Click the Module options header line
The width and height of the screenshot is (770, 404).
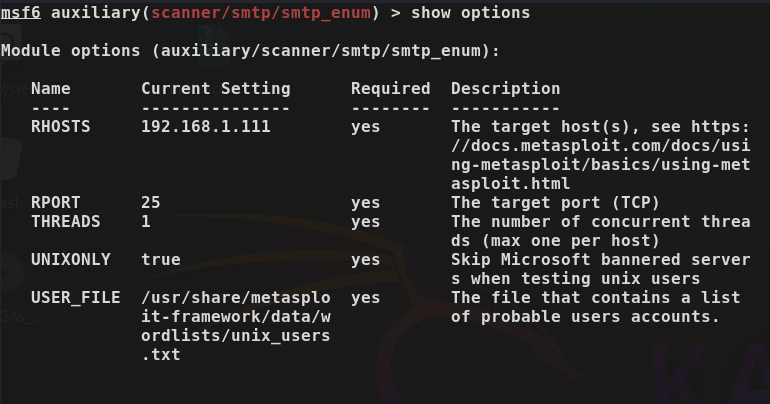pyautogui.click(x=250, y=51)
